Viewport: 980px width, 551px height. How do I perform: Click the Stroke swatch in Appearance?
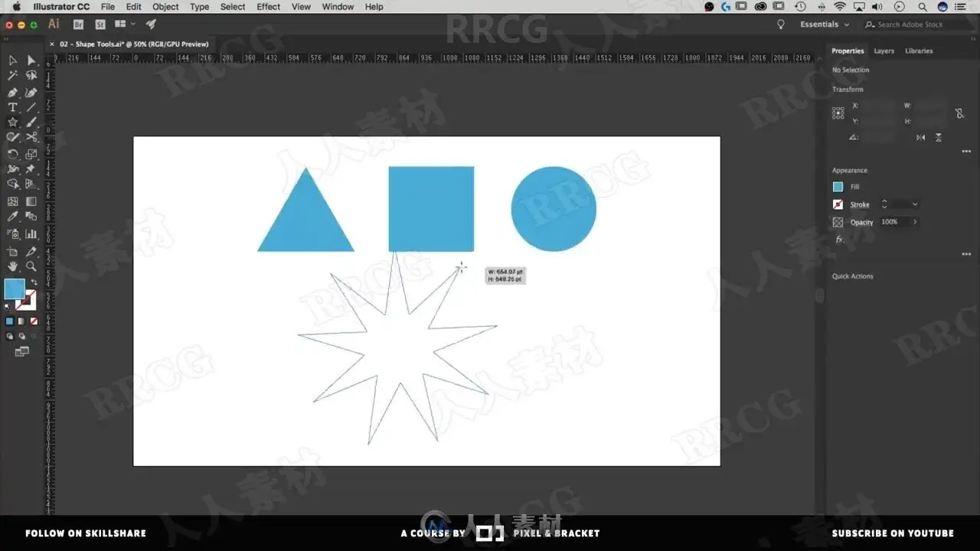(838, 204)
